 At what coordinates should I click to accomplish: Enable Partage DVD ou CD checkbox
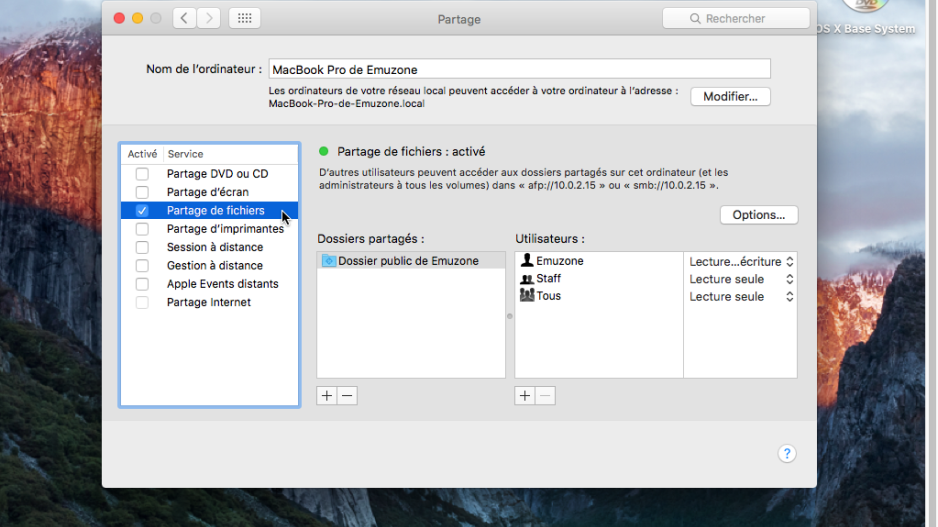142,173
